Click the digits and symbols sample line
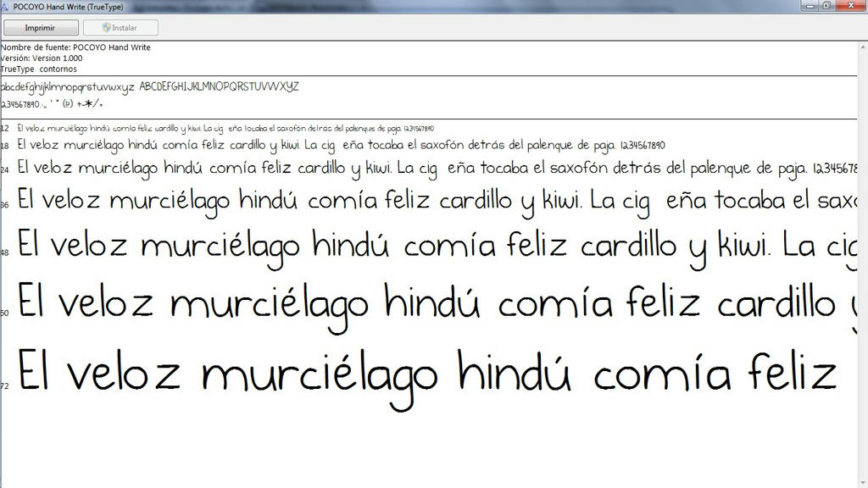Viewport: 868px width, 488px height. [53, 104]
